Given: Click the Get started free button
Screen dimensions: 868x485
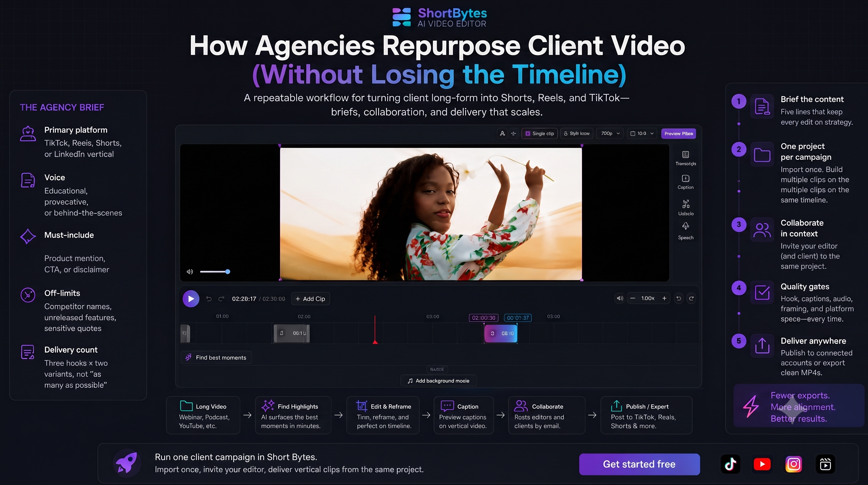Looking at the screenshot, I should tap(639, 464).
